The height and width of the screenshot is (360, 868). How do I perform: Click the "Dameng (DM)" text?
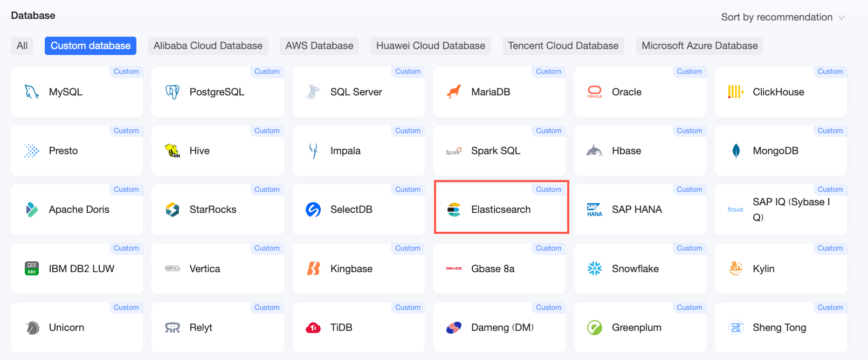(x=502, y=328)
